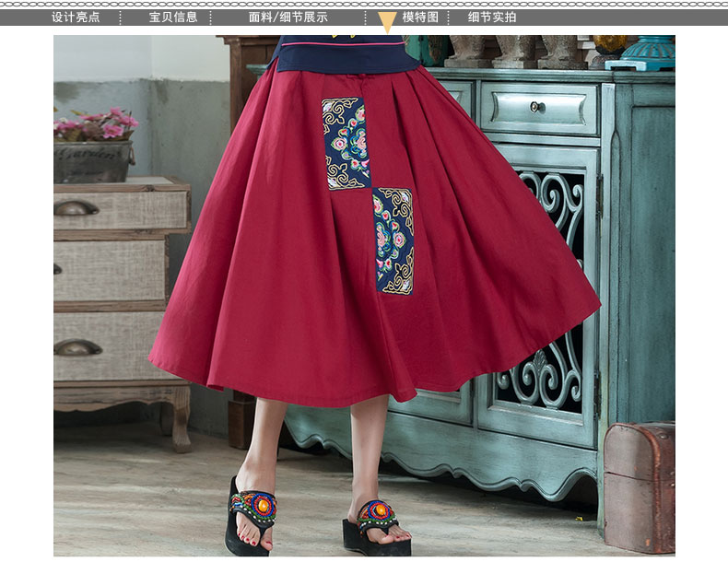Image resolution: width=728 pixels, height=562 pixels.
Task: Click the round knob on the teal cabinet drawer
Action: pyautogui.click(x=536, y=107)
